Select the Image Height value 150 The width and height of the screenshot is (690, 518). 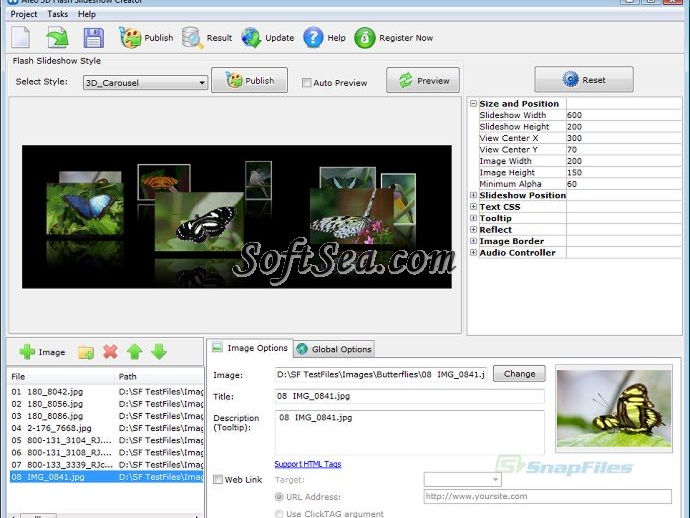[624, 172]
